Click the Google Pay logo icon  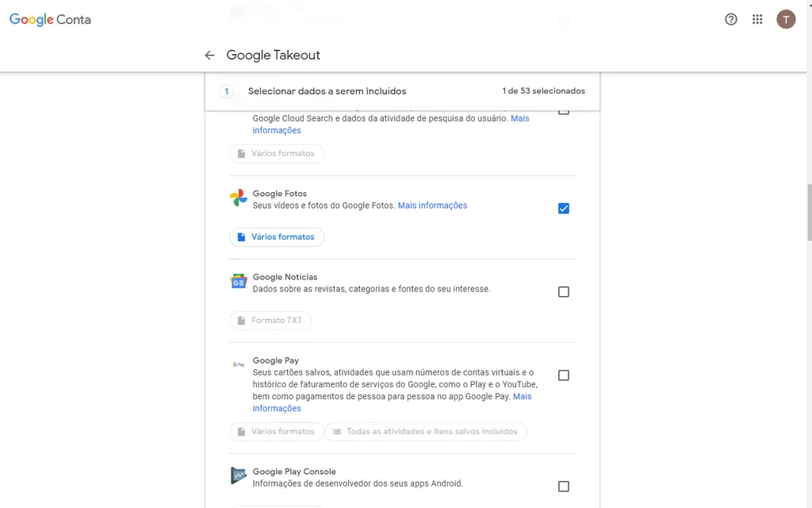click(238, 365)
